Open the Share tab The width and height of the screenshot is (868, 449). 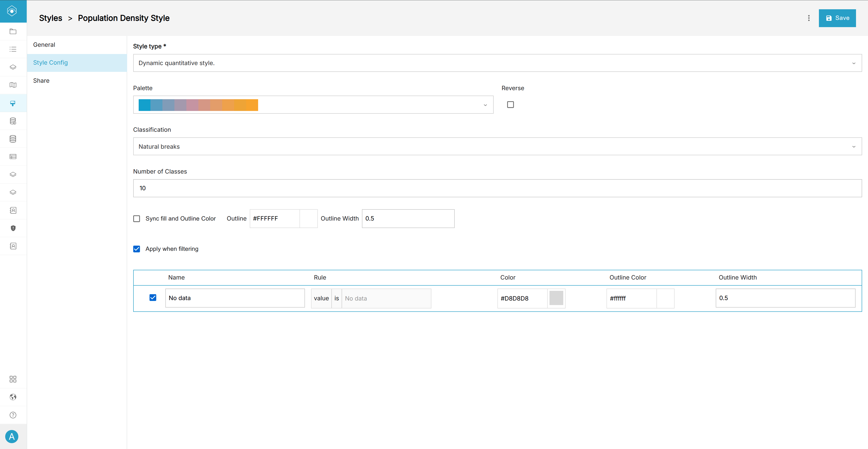coord(77,80)
